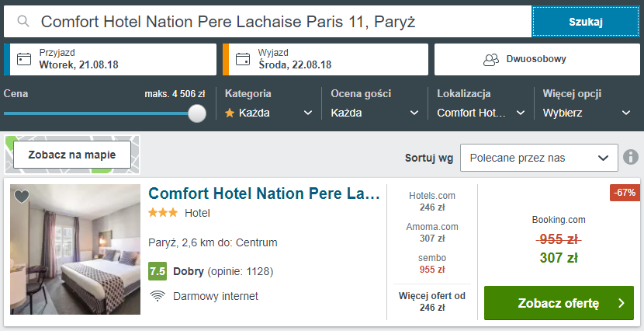
Task: Click the magnifying glass search icon
Action: [23, 22]
